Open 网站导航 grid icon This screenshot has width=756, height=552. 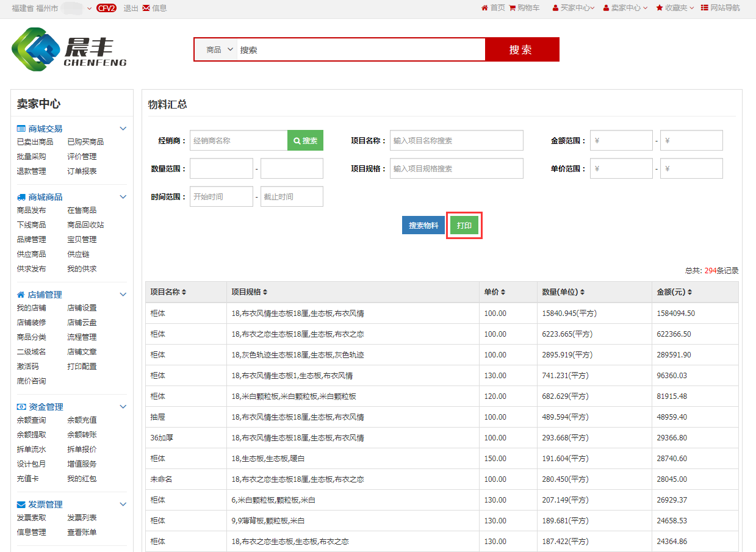(705, 8)
